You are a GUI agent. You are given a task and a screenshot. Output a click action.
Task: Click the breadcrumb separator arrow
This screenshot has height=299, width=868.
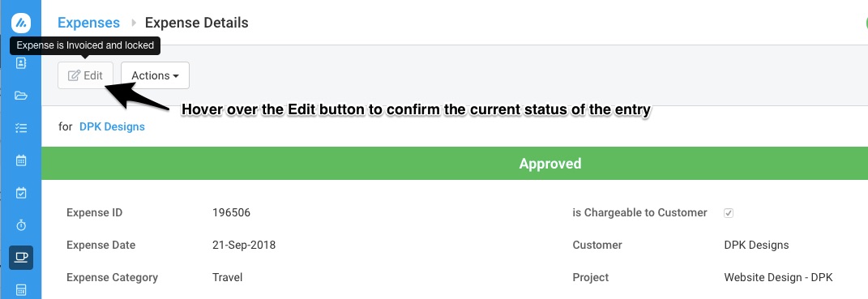[134, 23]
